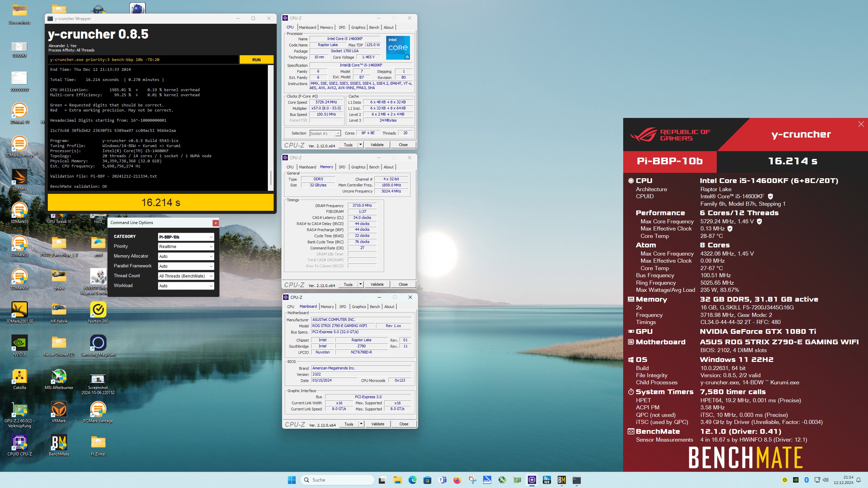Click Validate in top CPU-Z window

tap(377, 145)
